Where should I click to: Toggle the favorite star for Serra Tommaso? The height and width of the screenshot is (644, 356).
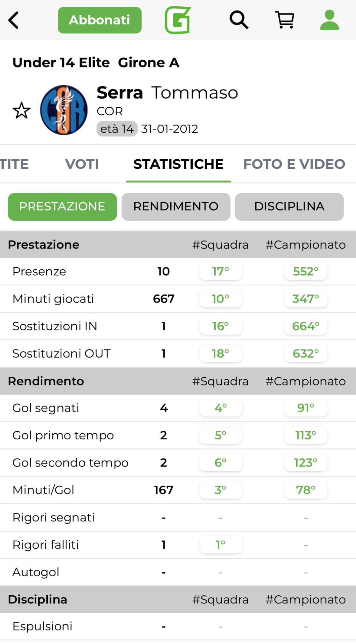pos(21,110)
